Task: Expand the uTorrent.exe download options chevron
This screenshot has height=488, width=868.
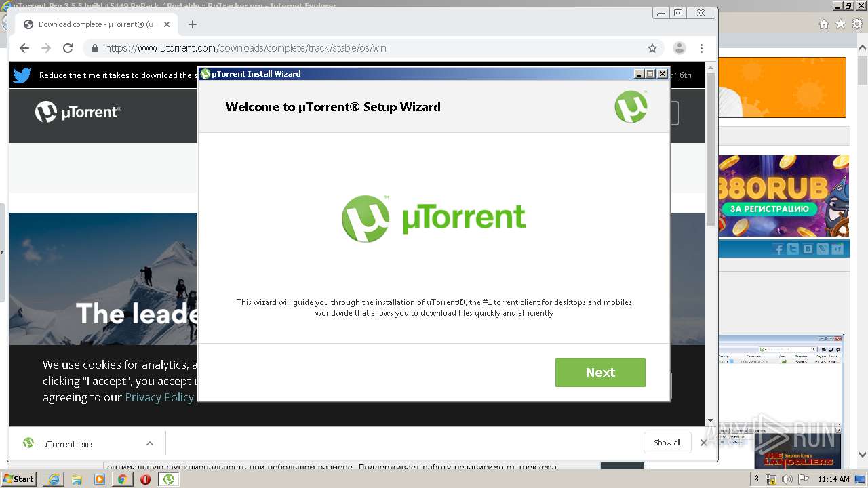Action: (x=150, y=444)
